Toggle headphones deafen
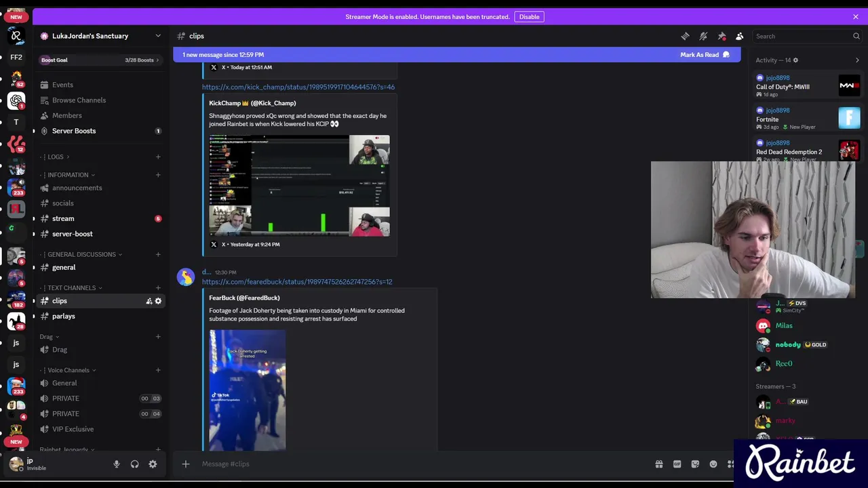Viewport: 868px width, 488px height. click(x=134, y=464)
